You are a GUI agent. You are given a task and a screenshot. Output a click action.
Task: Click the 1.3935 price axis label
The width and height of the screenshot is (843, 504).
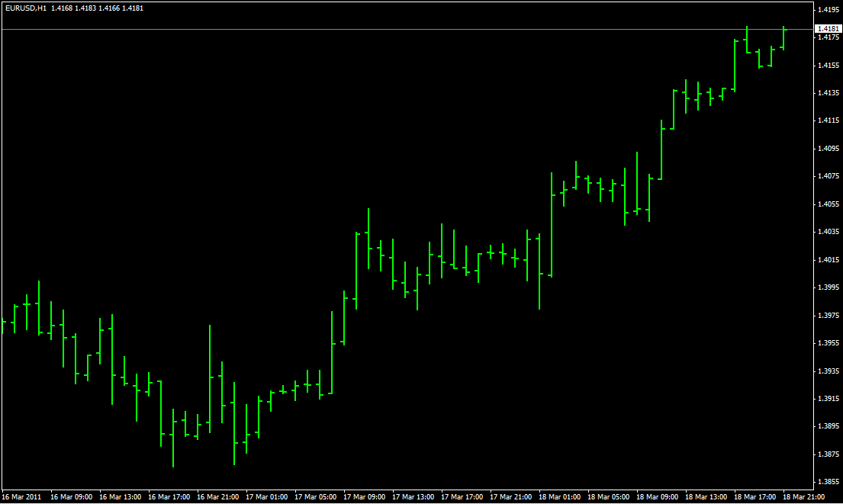point(828,371)
